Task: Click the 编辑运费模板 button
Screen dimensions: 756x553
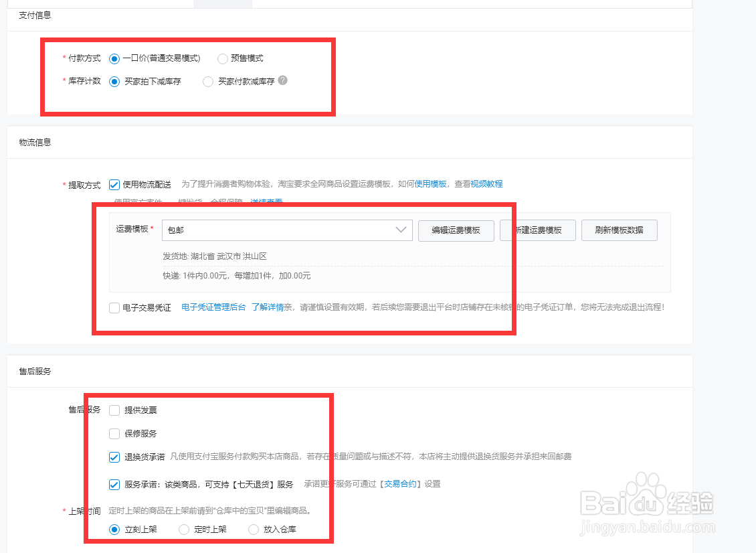Action: pos(456,230)
